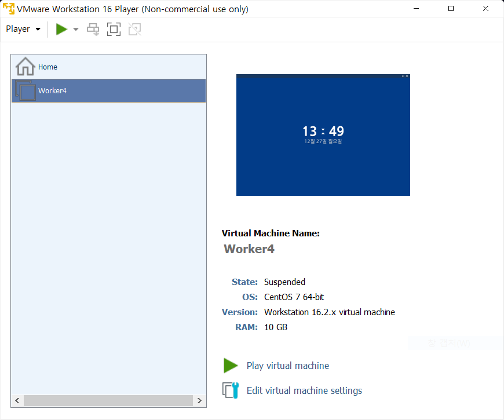504x420 pixels.
Task: Click the 'Suspended' state value
Action: point(284,282)
